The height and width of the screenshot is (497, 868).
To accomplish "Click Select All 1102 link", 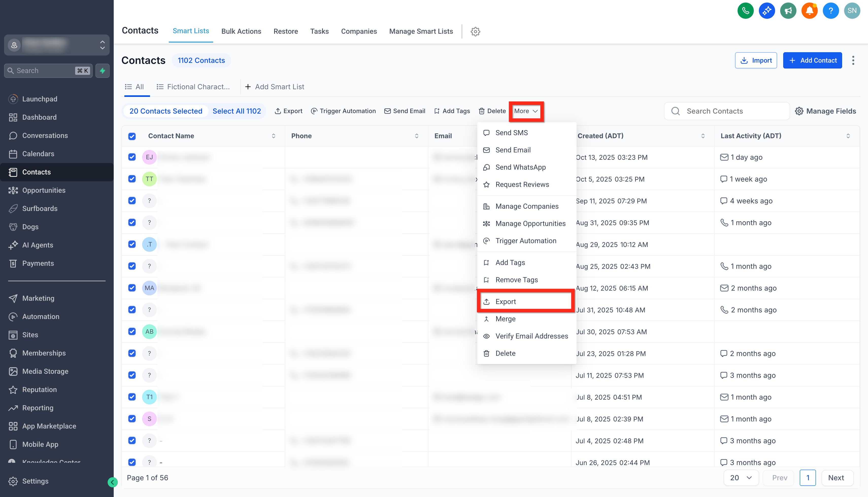I will (236, 111).
